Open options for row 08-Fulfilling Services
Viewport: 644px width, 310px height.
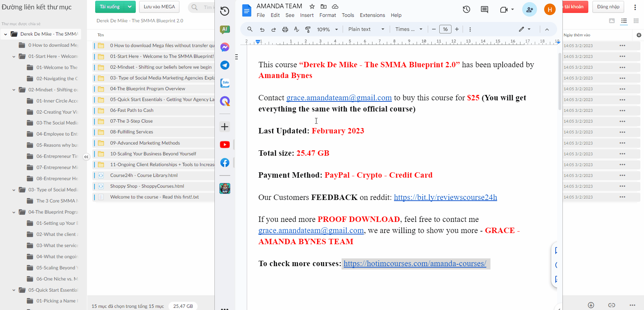click(622, 132)
